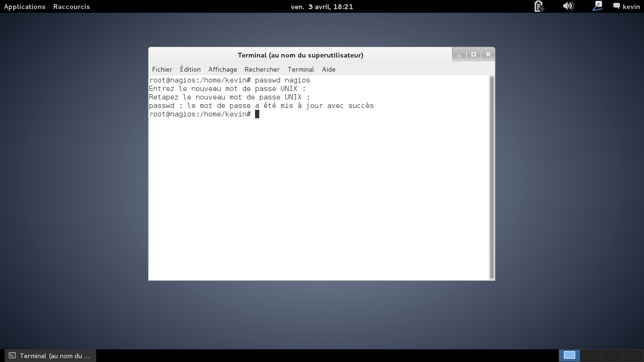Select the third workspace in switcher
The width and height of the screenshot is (644, 362).
(612, 355)
